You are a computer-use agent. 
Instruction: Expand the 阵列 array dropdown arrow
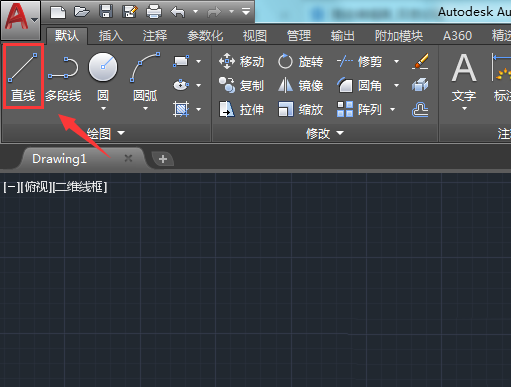pos(393,109)
